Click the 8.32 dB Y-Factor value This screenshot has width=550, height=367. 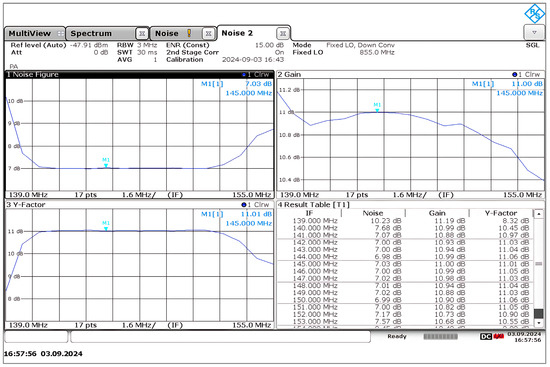(x=516, y=221)
